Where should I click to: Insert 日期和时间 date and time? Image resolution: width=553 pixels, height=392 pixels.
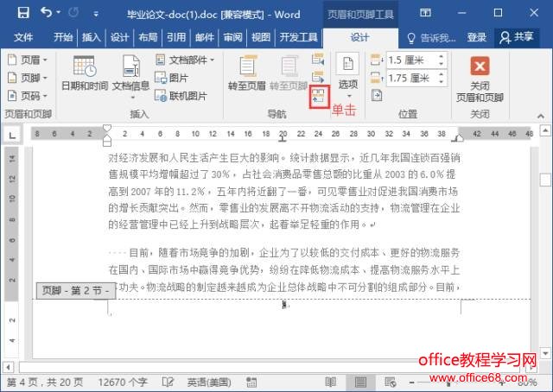tap(85, 73)
